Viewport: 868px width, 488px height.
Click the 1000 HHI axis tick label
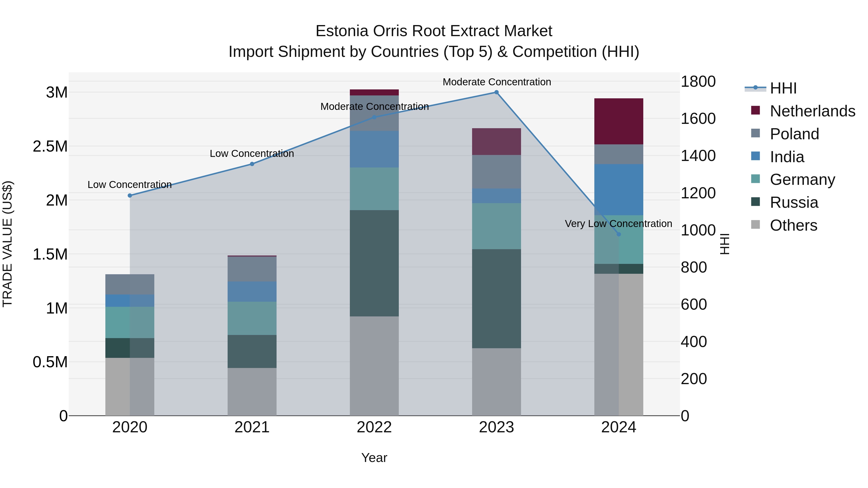698,230
